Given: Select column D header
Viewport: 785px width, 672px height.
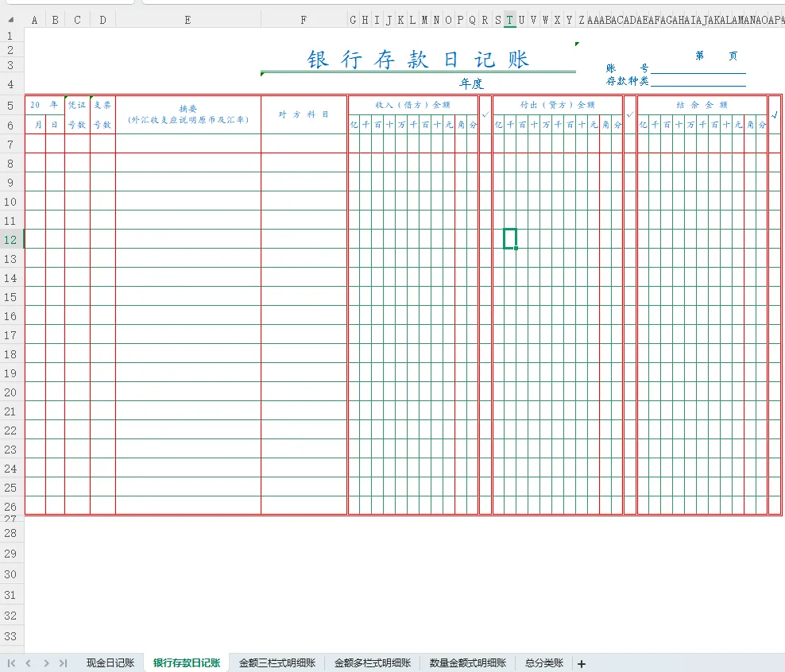Looking at the screenshot, I should [x=102, y=20].
